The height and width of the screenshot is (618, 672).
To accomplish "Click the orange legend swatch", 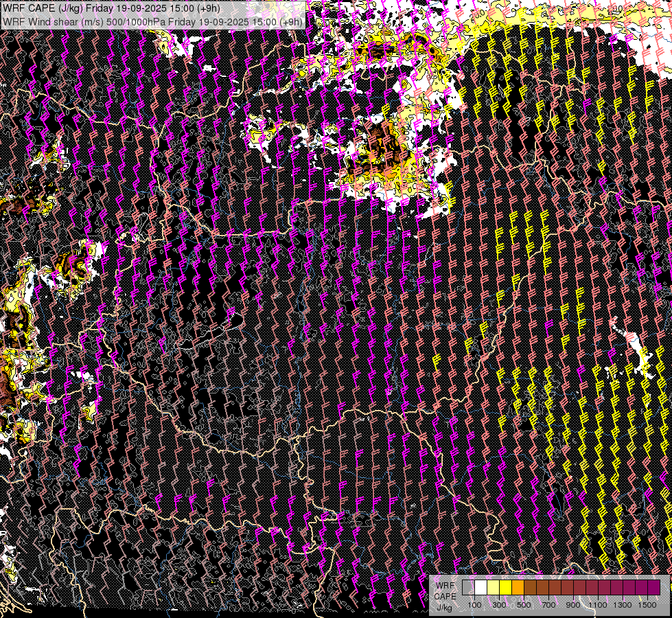I will (x=518, y=587).
